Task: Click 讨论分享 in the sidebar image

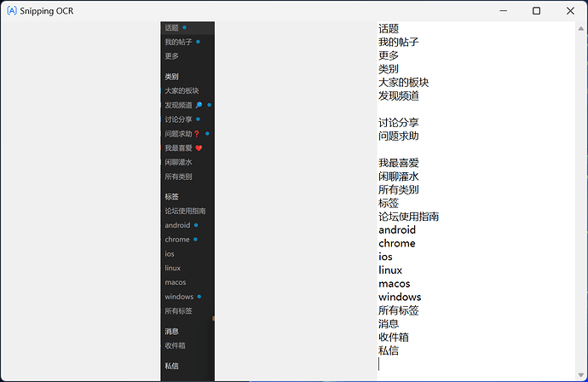Action: [x=178, y=119]
